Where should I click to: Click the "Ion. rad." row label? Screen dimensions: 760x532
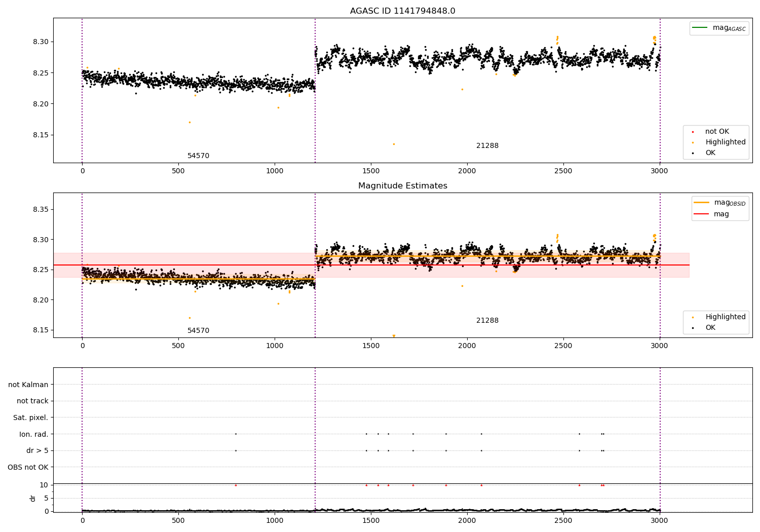coord(34,434)
